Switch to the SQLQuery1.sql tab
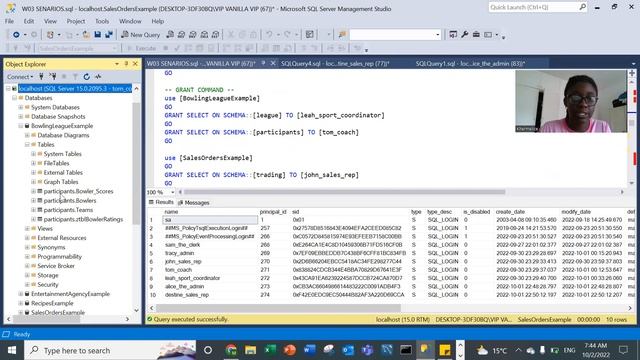Screen dimensions: 640x360 (470, 63)
